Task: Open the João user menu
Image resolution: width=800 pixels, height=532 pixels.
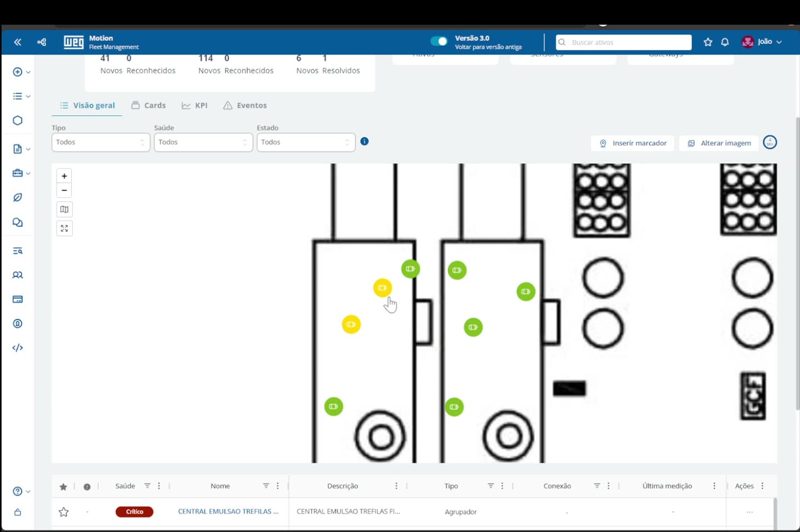Action: 762,42
